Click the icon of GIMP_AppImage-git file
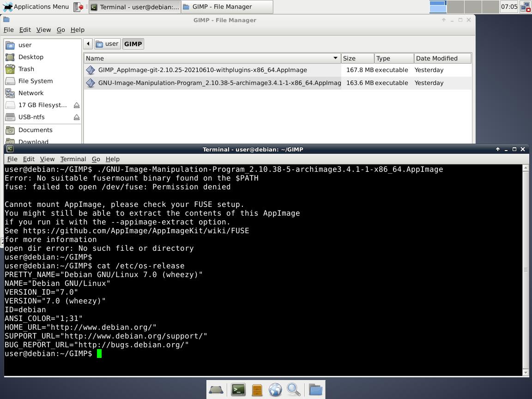The width and height of the screenshot is (532, 399). pos(91,70)
